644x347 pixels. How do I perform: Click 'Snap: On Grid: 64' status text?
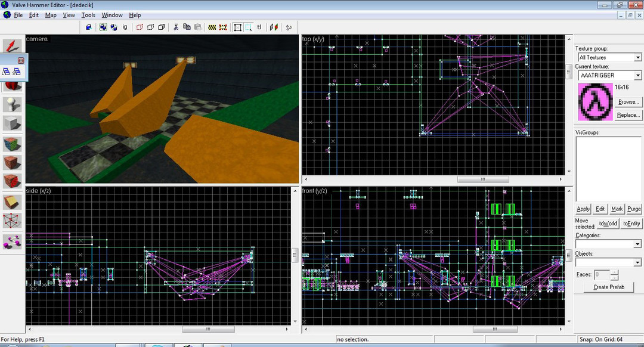coord(601,339)
